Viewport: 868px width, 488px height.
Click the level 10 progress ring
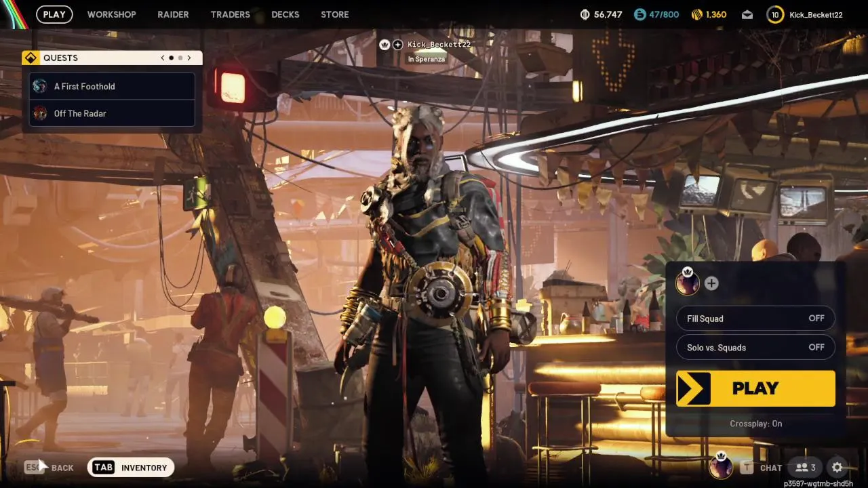click(775, 14)
